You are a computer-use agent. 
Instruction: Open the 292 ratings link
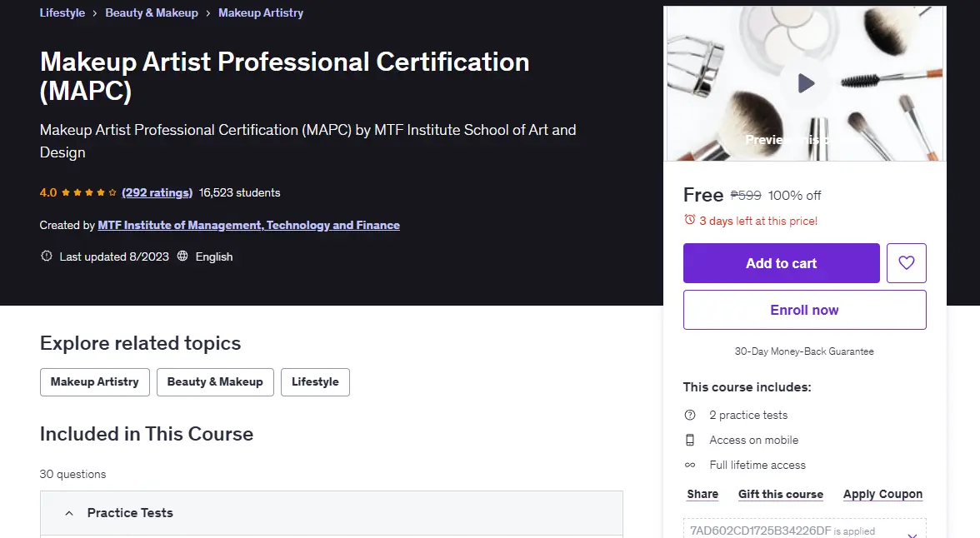(157, 192)
